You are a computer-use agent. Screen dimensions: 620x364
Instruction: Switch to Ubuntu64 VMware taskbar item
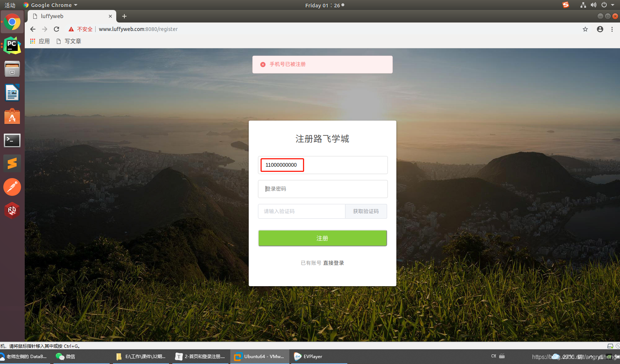point(259,357)
